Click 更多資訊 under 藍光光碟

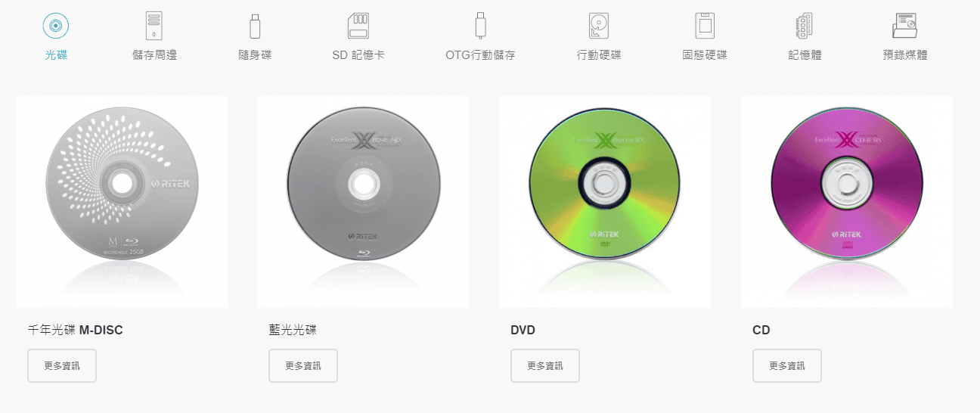tap(303, 366)
